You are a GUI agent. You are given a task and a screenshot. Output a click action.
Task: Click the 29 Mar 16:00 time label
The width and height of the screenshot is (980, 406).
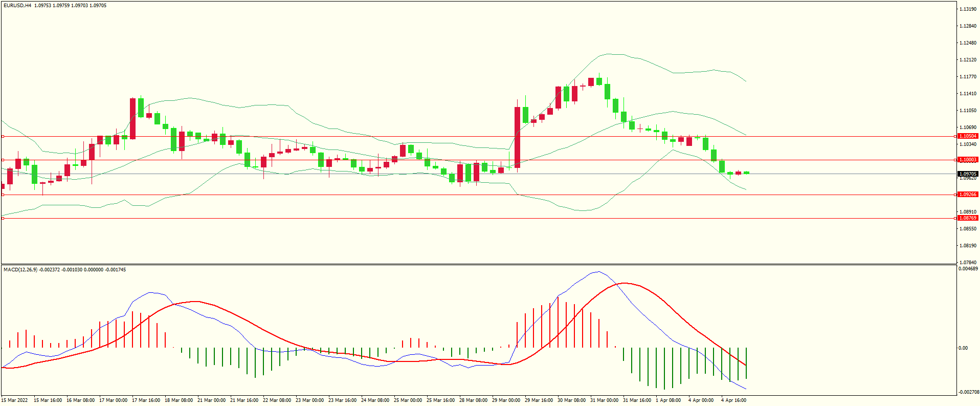(x=539, y=400)
